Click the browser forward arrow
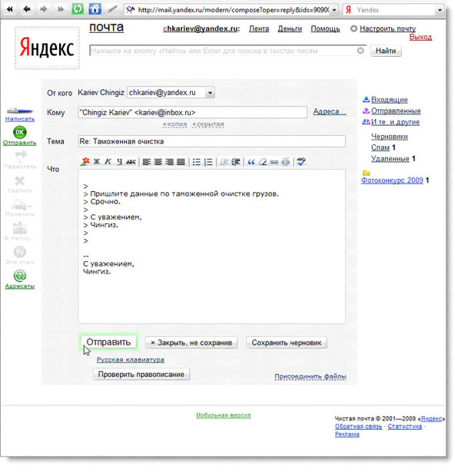Screen dimensions: 455x476 (x=44, y=9)
